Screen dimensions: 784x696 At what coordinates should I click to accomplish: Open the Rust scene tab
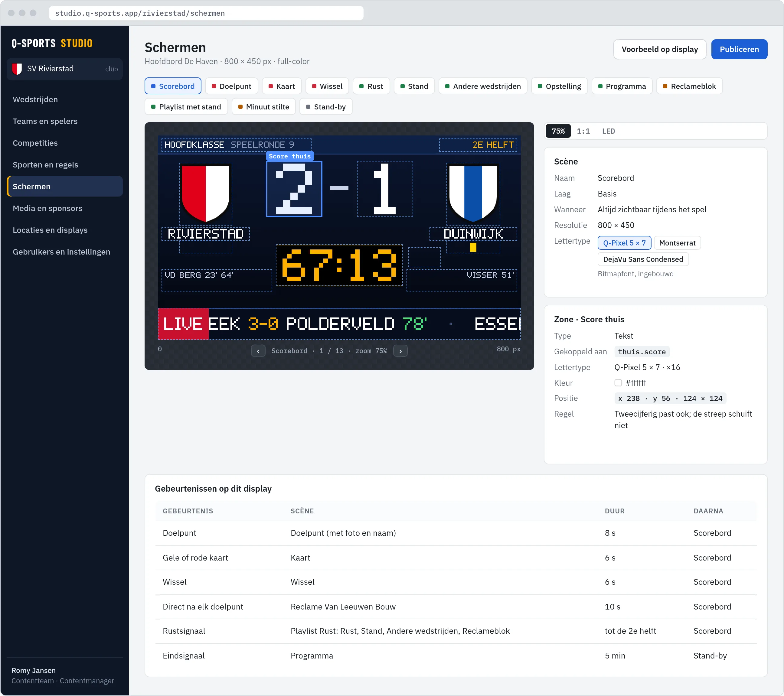pos(371,86)
